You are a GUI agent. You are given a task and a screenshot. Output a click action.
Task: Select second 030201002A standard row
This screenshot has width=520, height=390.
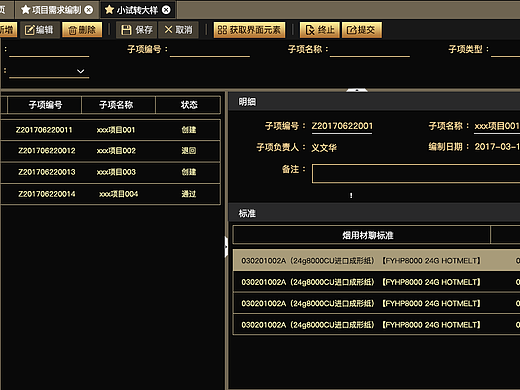(x=376, y=282)
